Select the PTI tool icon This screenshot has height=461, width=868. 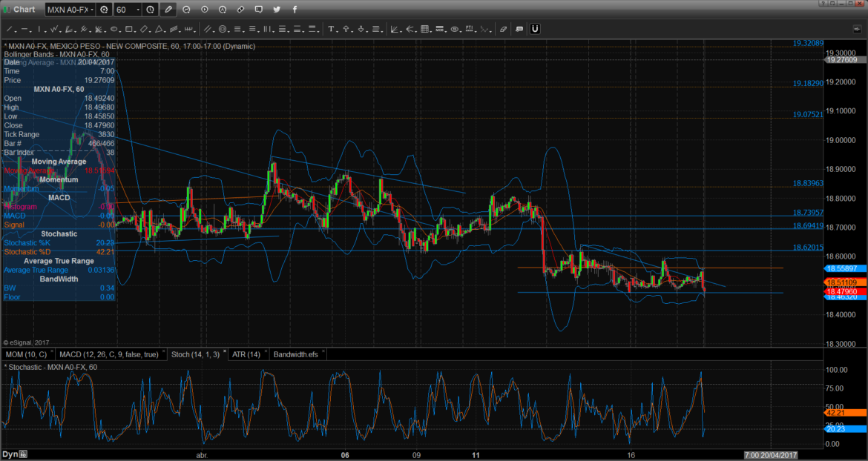click(470, 29)
